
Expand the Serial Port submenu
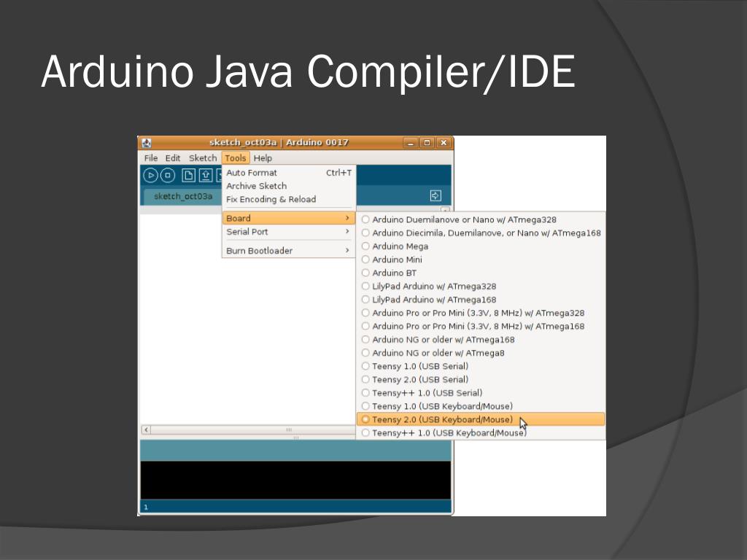pyautogui.click(x=289, y=232)
